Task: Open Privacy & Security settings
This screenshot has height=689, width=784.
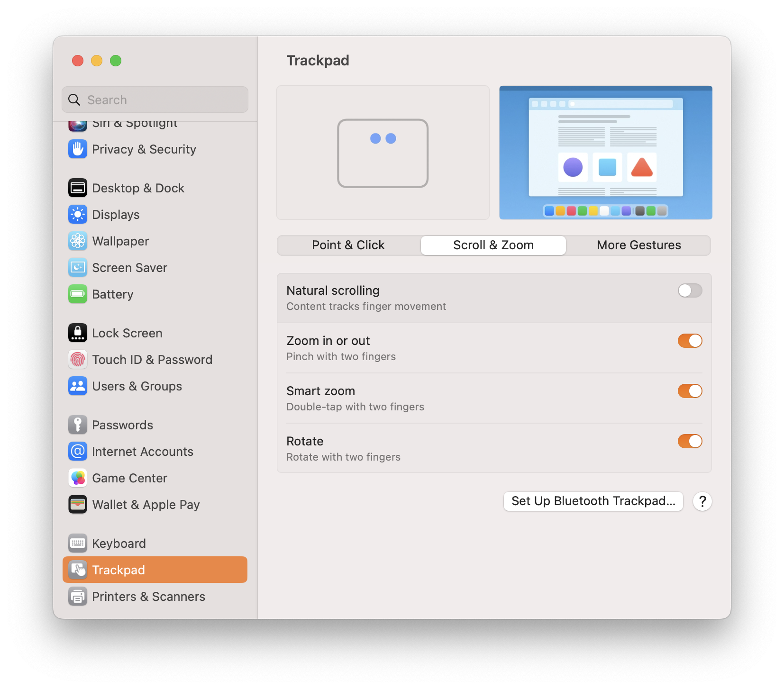Action: tap(144, 149)
